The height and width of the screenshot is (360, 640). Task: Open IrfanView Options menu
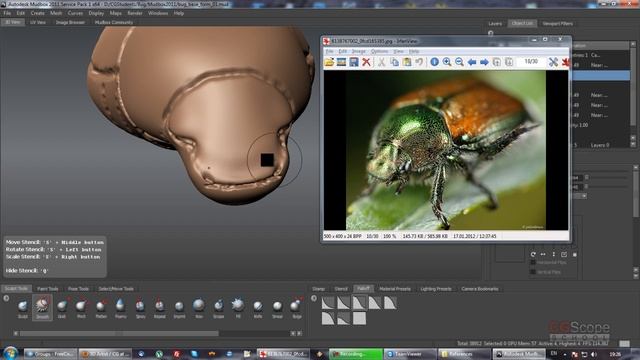coord(379,51)
